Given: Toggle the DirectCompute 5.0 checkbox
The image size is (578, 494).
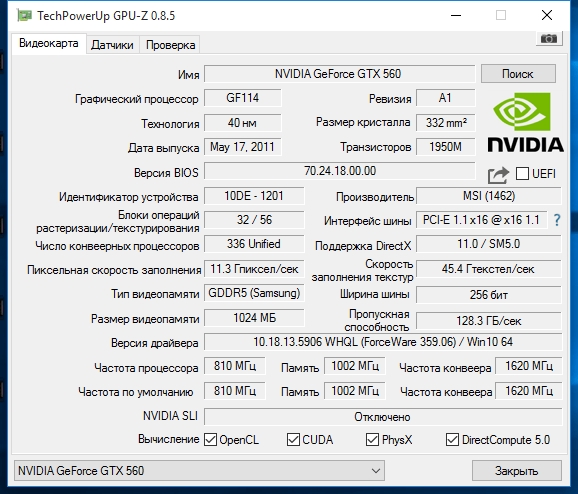Looking at the screenshot, I should click(452, 439).
